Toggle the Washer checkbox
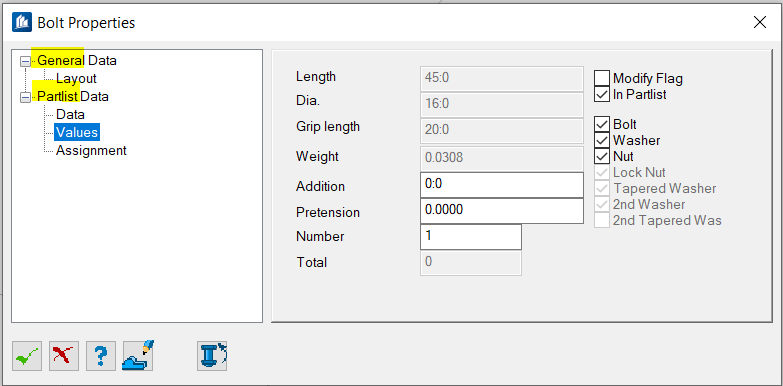The image size is (783, 386). pos(602,140)
